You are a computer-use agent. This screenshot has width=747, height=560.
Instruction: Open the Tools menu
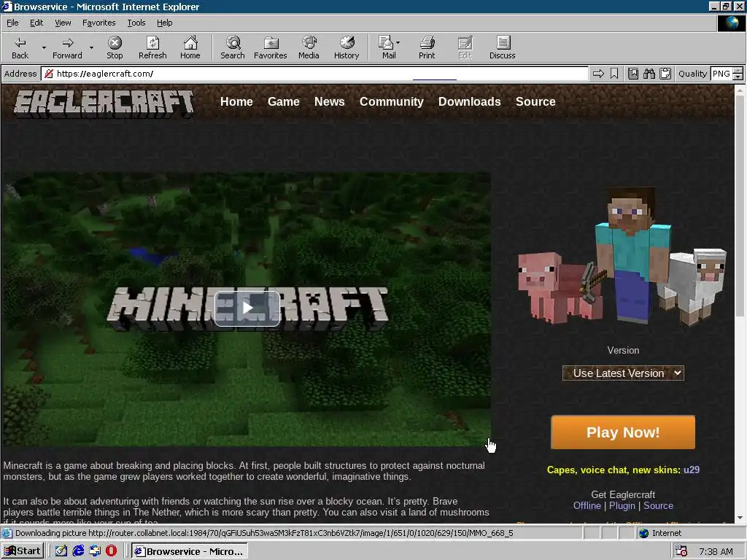(x=136, y=23)
